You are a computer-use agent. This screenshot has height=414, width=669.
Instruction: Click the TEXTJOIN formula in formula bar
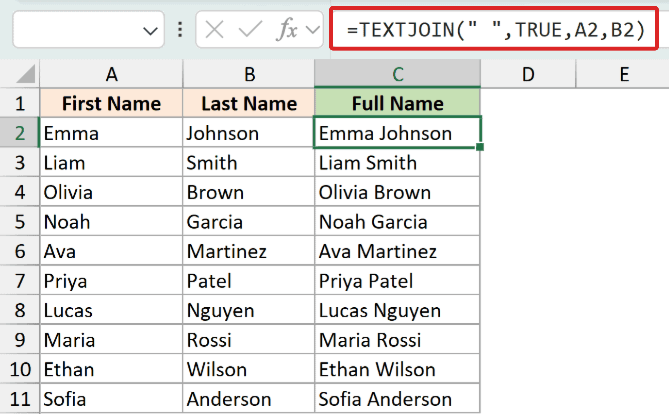click(x=495, y=30)
